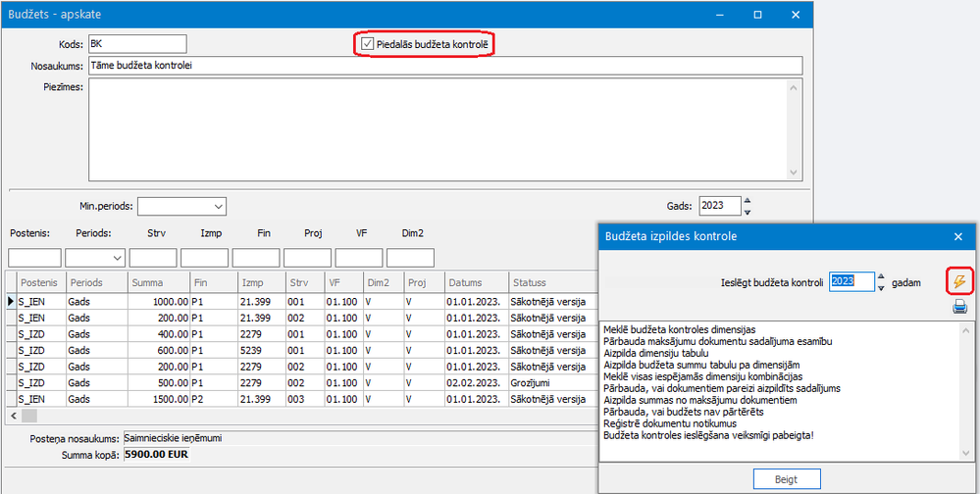Minimize the Budžets - apskate window
980x494 pixels.
(x=720, y=14)
